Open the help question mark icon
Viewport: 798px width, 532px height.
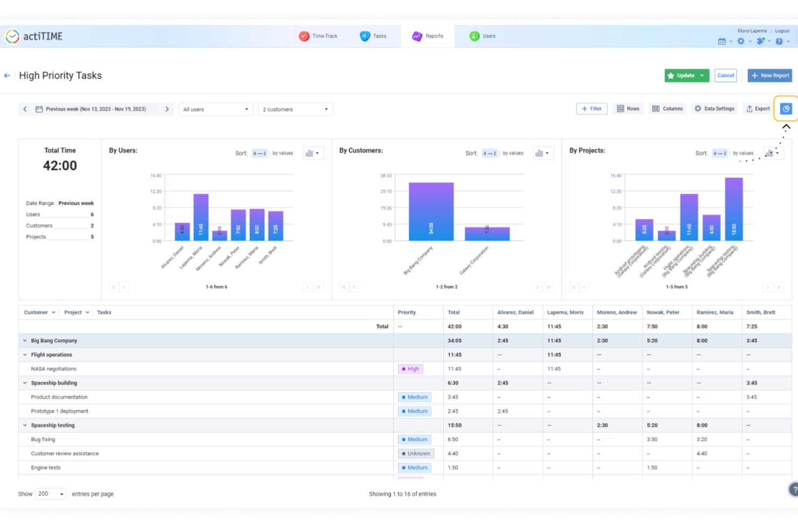(779, 42)
